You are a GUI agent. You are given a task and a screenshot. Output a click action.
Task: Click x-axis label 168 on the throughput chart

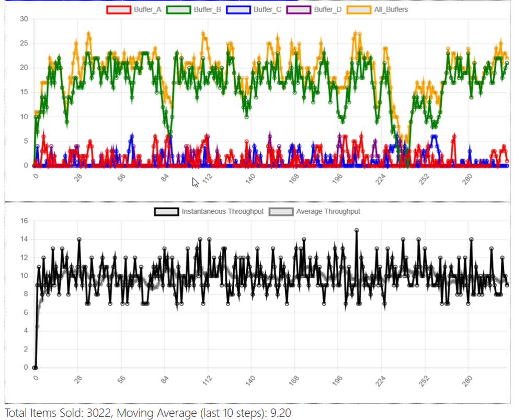tap(294, 380)
